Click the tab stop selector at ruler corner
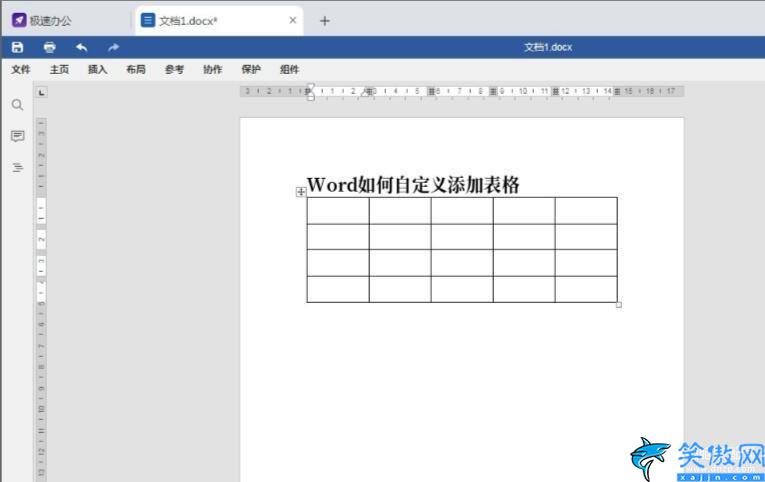 point(41,92)
